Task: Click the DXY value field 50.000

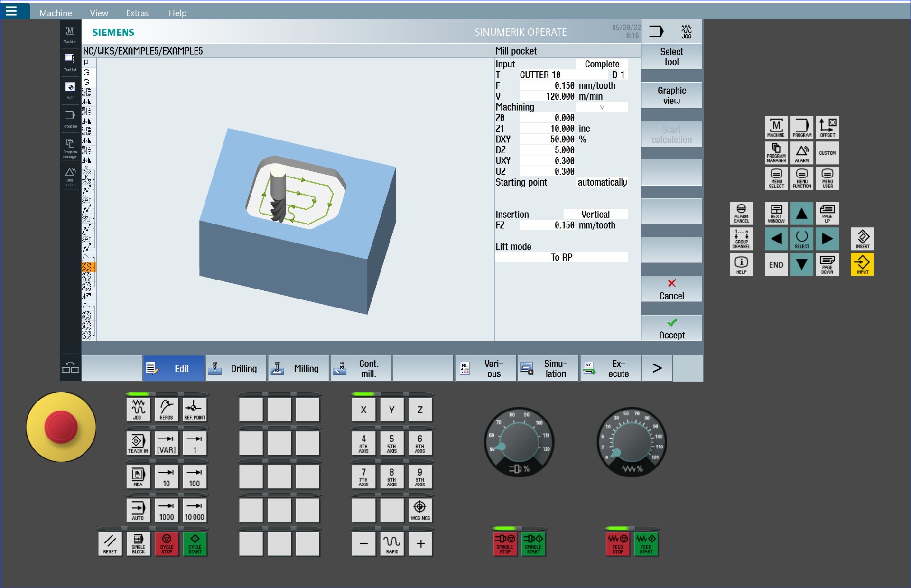Action: pos(548,140)
